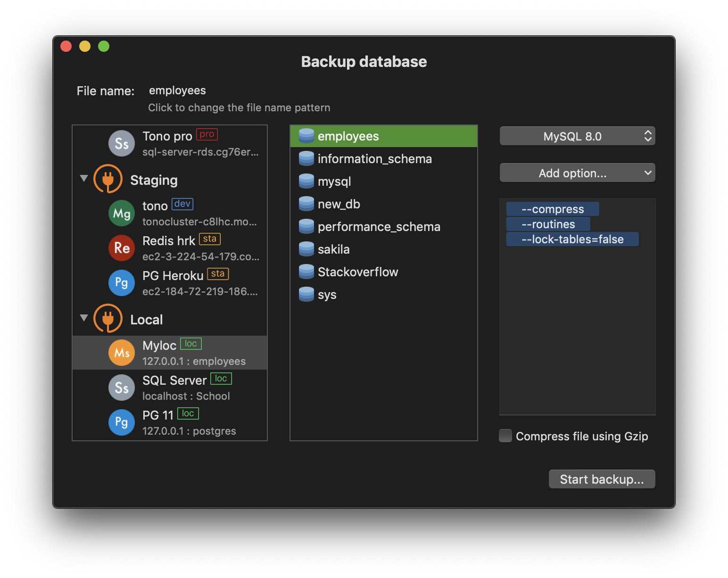The height and width of the screenshot is (578, 728).
Task: Click the Staging group plug icon
Action: coord(108,179)
